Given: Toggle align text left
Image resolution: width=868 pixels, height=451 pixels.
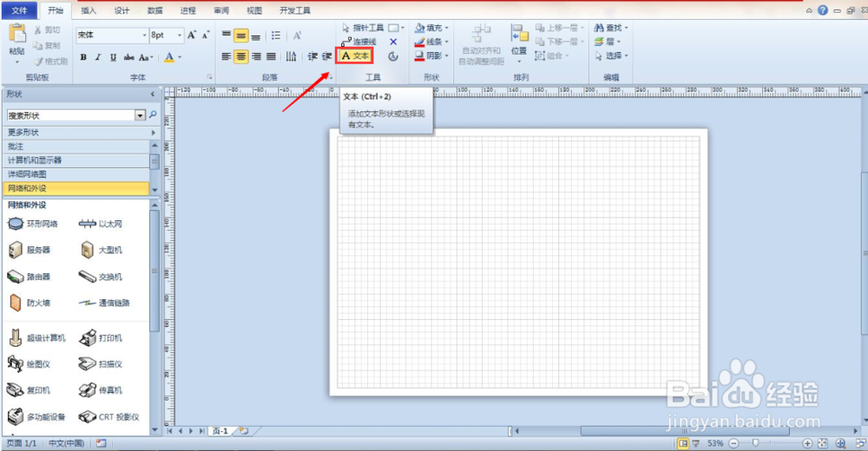Looking at the screenshot, I should [x=227, y=56].
